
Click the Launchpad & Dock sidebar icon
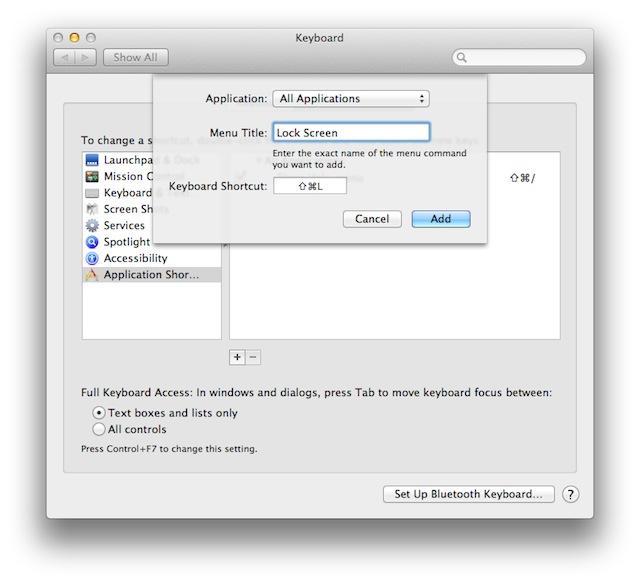coord(92,160)
